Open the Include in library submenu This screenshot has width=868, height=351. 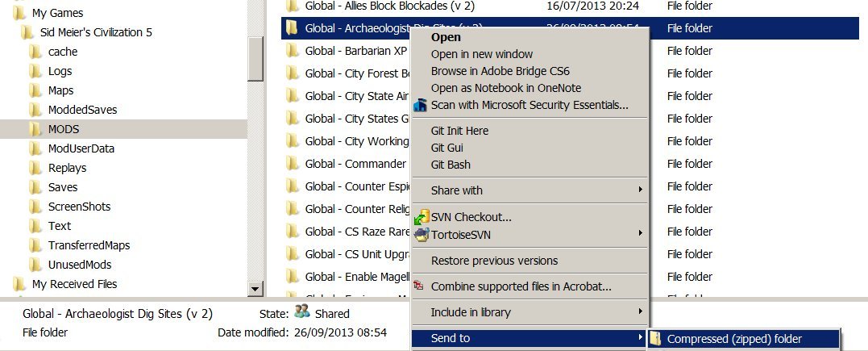[x=530, y=312]
